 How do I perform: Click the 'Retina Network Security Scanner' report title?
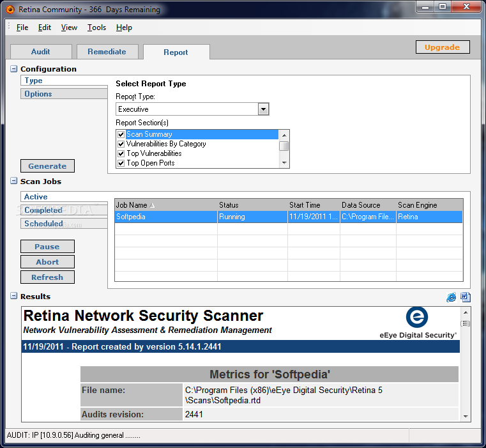(x=143, y=316)
